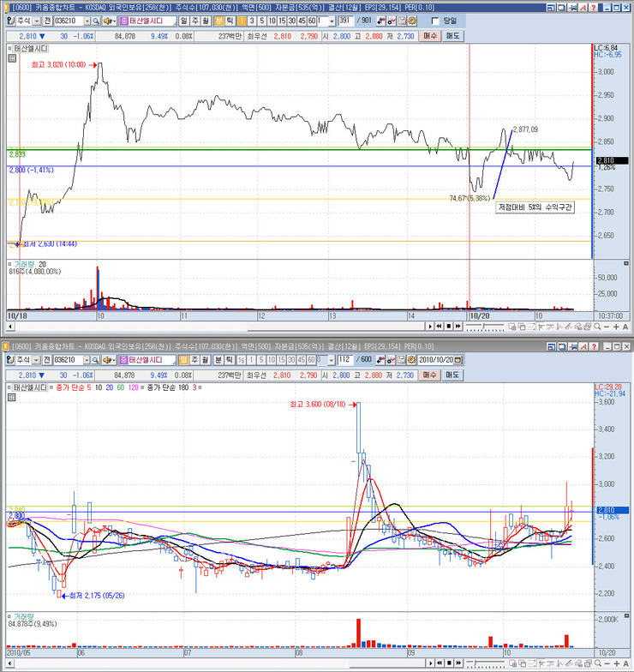This screenshot has height=672, width=634.
Task: Select 월 monthly period in bottom chart
Action: 206,360
